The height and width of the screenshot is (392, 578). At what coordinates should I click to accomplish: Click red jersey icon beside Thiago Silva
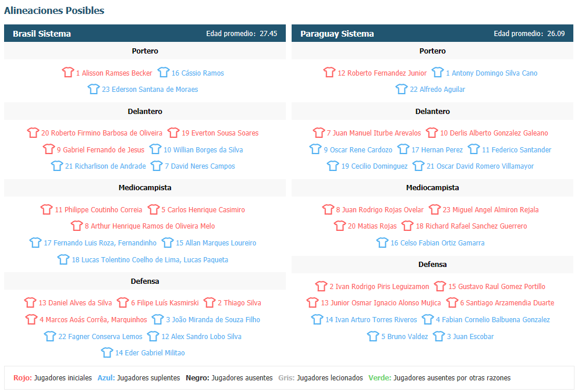(x=210, y=302)
